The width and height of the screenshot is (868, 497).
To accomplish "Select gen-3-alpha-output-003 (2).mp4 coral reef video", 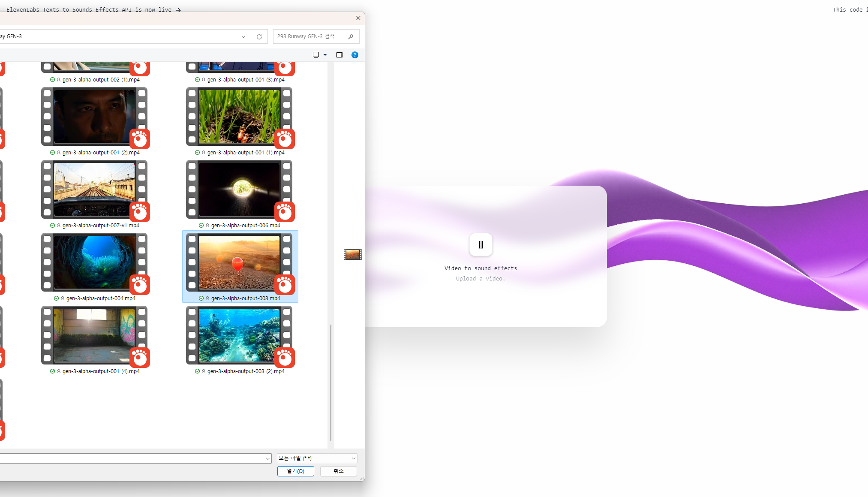I will pos(240,336).
